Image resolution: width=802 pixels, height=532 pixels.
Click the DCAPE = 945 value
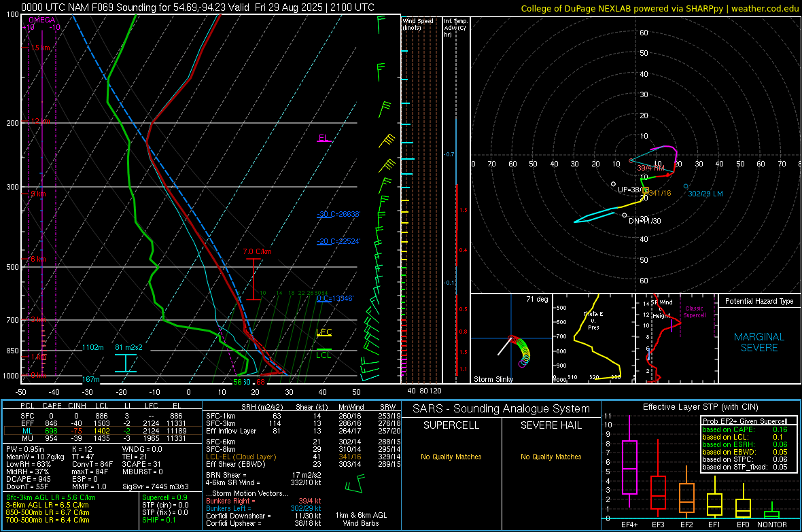click(28, 479)
